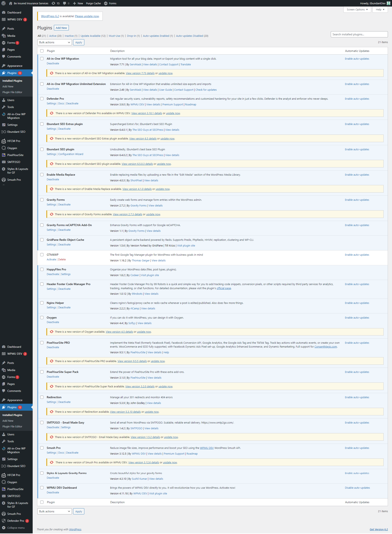392x534 pixels.
Task: Open the top Bulk actions dropdown
Action: click(x=54, y=42)
